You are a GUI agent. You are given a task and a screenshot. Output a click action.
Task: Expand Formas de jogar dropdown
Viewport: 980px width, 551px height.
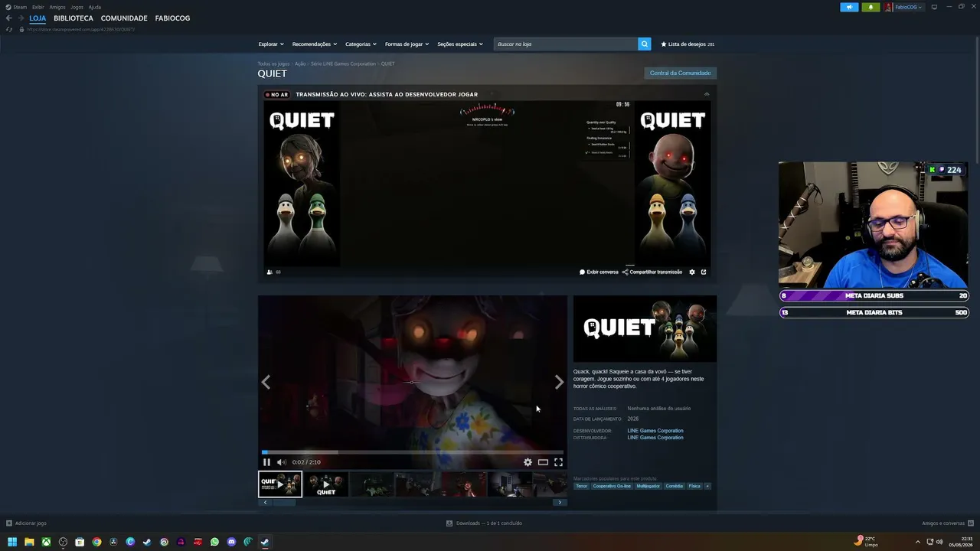point(407,44)
